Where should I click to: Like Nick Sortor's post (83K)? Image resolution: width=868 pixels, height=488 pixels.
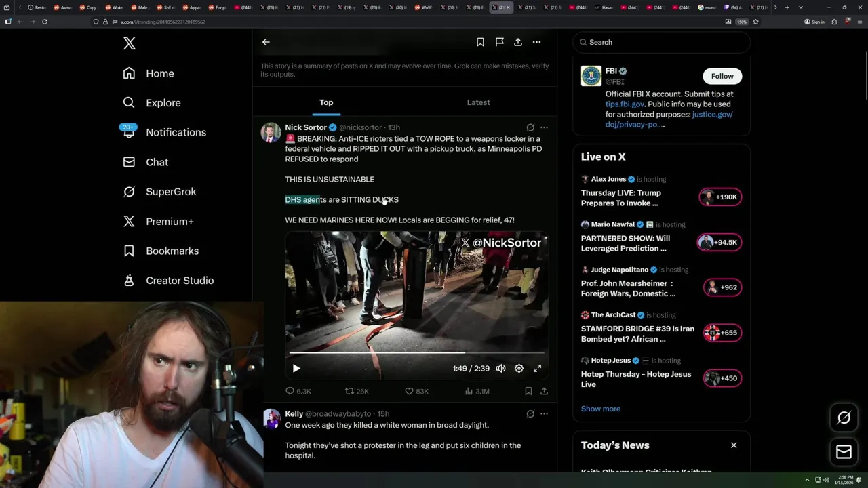pos(416,391)
